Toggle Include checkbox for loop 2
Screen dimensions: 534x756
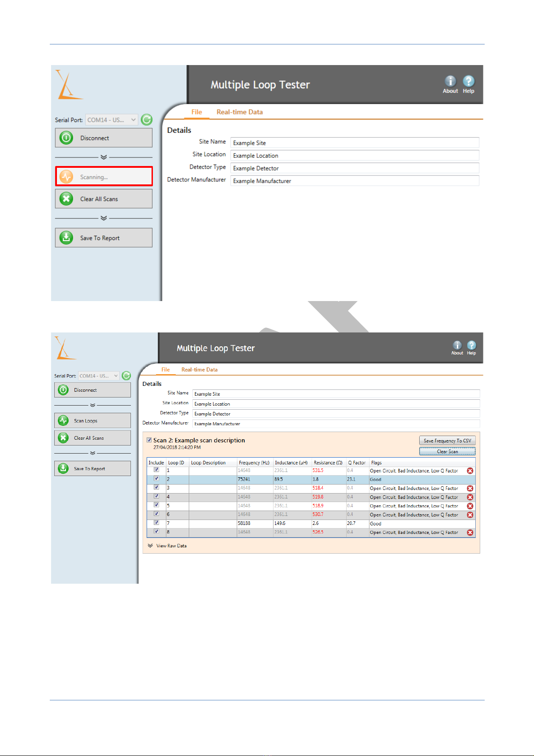(x=156, y=479)
